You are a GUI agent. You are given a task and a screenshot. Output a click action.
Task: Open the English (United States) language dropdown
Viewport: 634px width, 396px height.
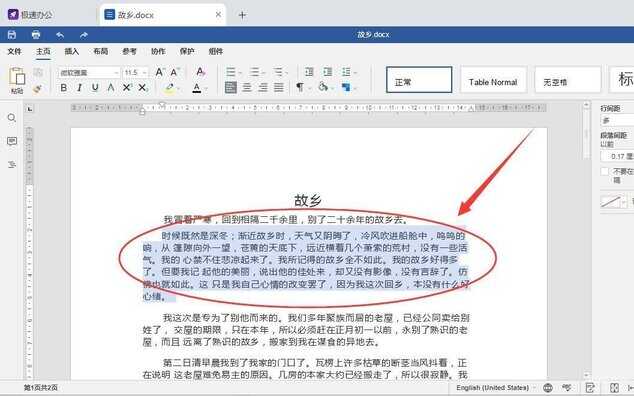[x=495, y=388]
